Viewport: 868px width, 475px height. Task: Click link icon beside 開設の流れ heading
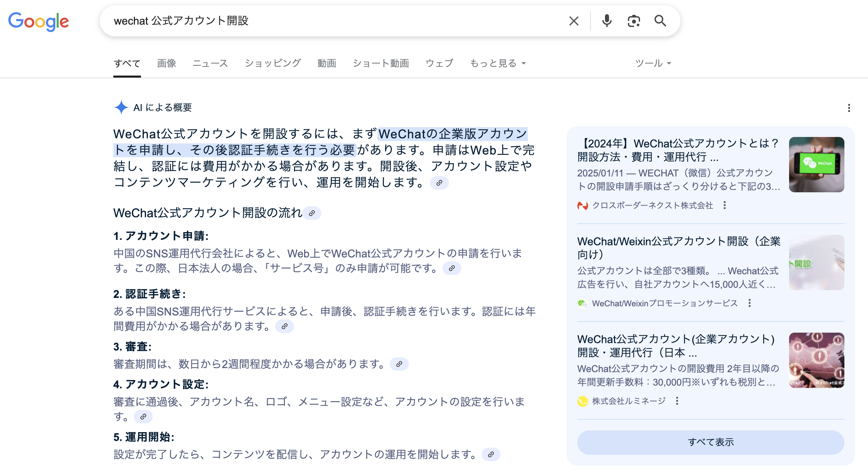click(x=312, y=213)
